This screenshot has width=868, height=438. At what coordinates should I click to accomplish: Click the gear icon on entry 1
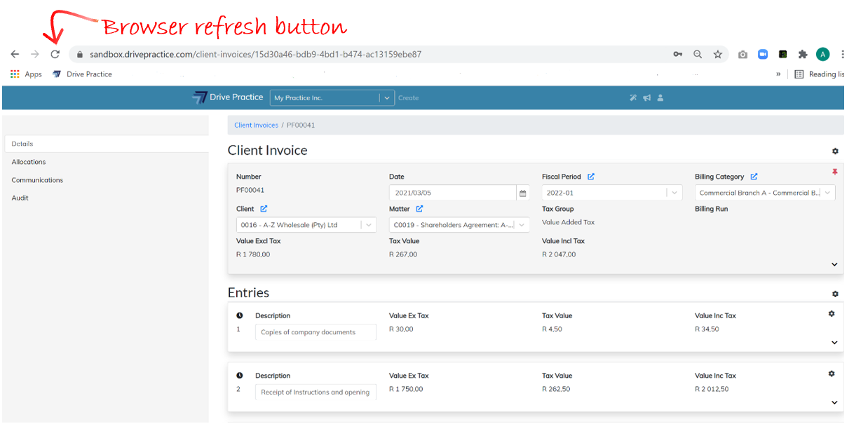[x=832, y=314]
